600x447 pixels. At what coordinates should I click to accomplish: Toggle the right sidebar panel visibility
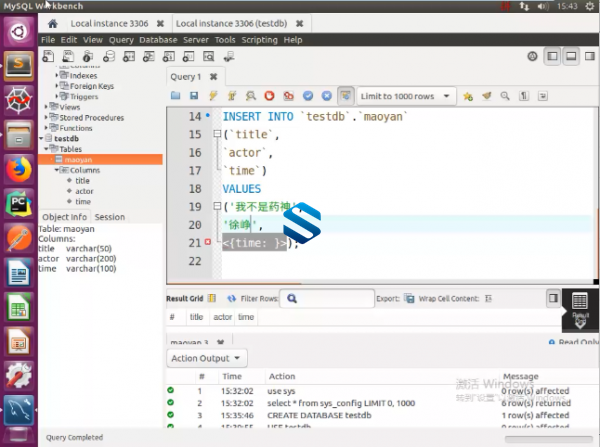[590, 57]
